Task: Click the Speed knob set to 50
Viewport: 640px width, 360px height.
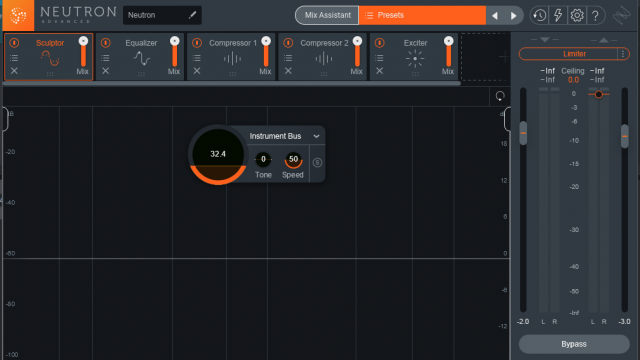Action: 293,160
